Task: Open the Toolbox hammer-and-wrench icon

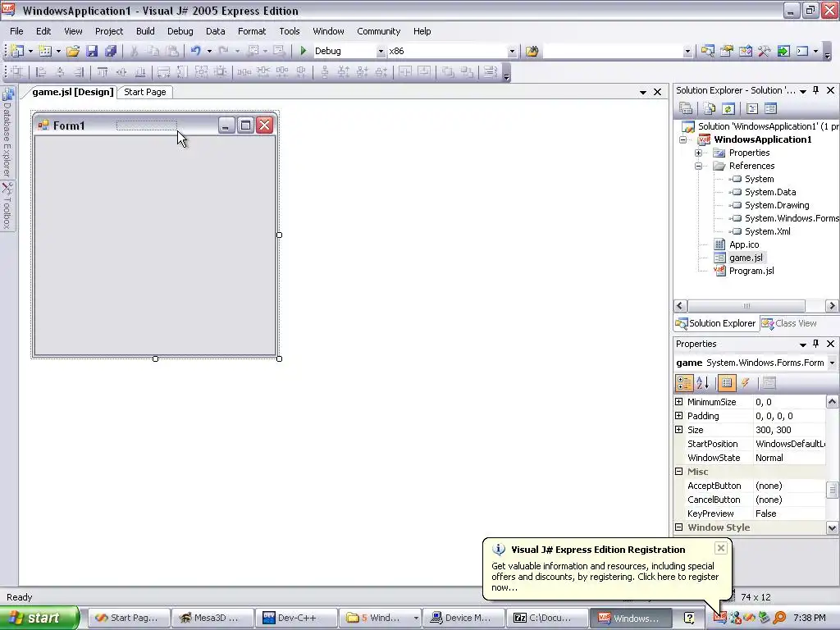Action: [765, 51]
